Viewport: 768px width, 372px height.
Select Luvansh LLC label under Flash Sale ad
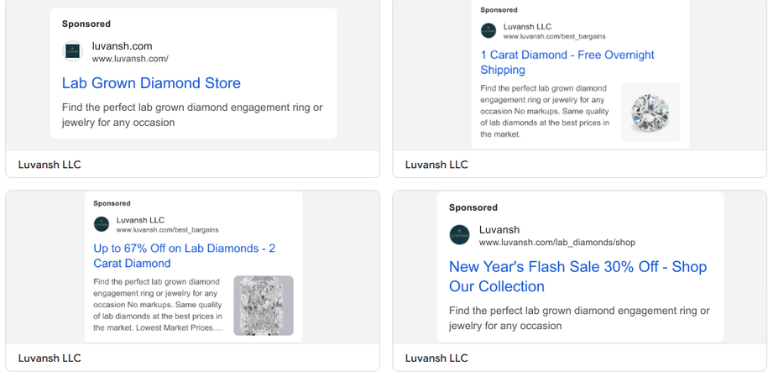tap(436, 358)
